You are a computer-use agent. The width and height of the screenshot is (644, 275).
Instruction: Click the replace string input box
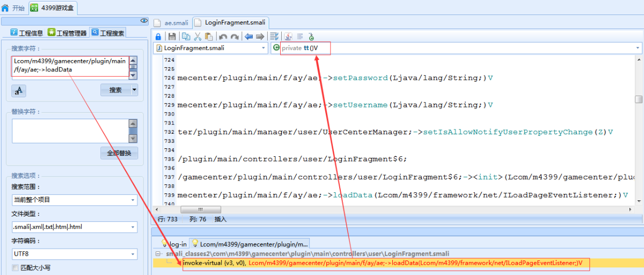pyautogui.click(x=70, y=131)
